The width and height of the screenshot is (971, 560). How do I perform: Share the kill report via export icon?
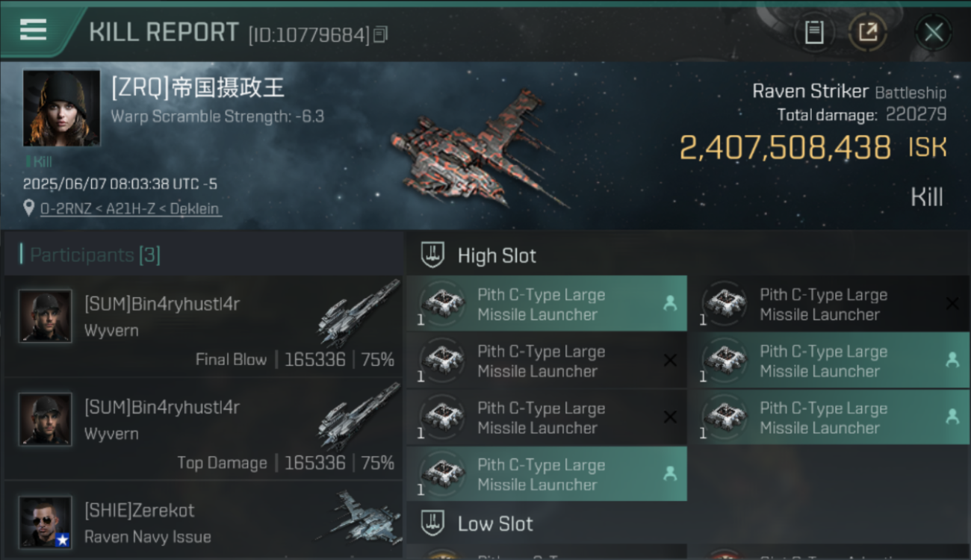tap(868, 32)
